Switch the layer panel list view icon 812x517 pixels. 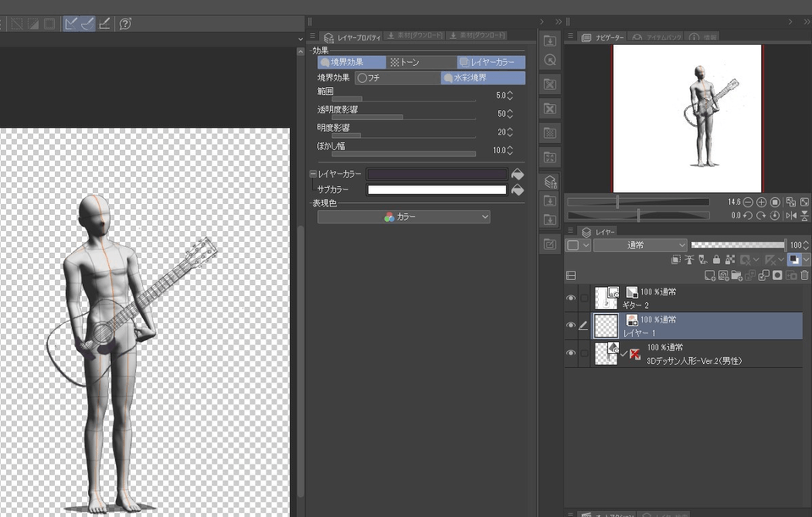[x=571, y=276]
